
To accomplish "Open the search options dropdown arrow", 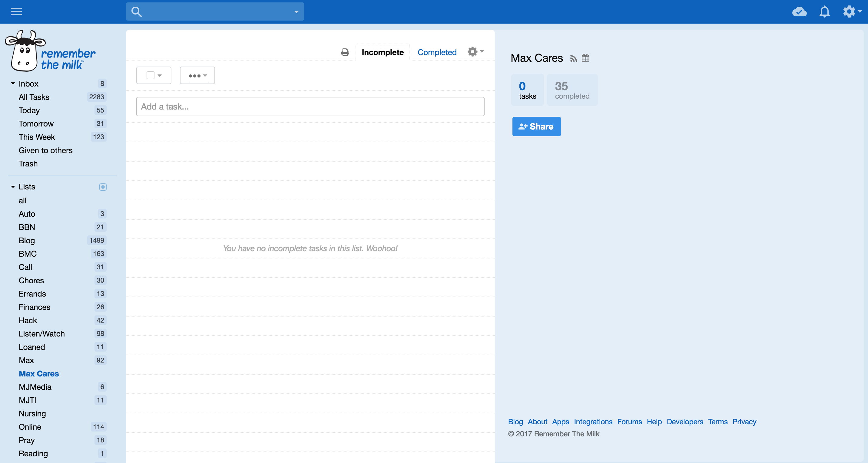I will point(296,12).
